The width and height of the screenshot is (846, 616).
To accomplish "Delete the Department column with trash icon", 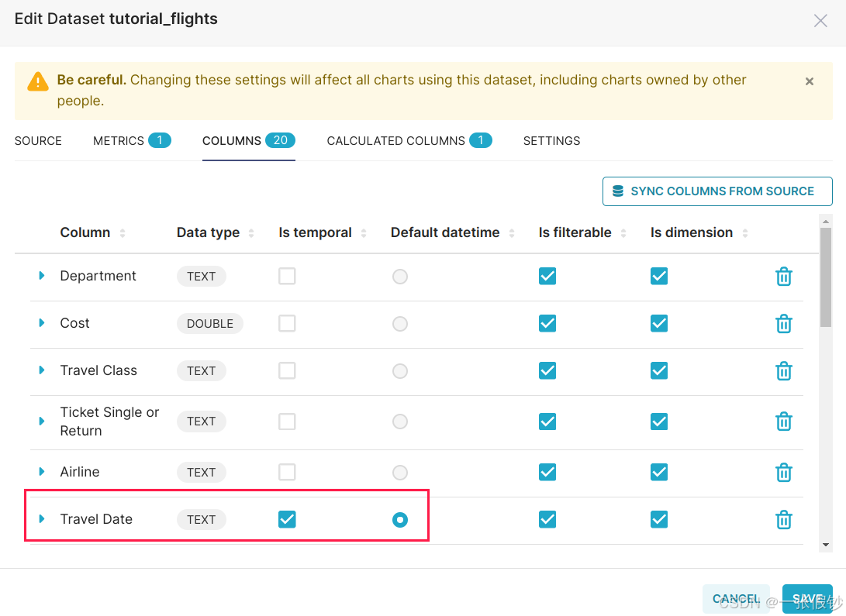I will [784, 277].
